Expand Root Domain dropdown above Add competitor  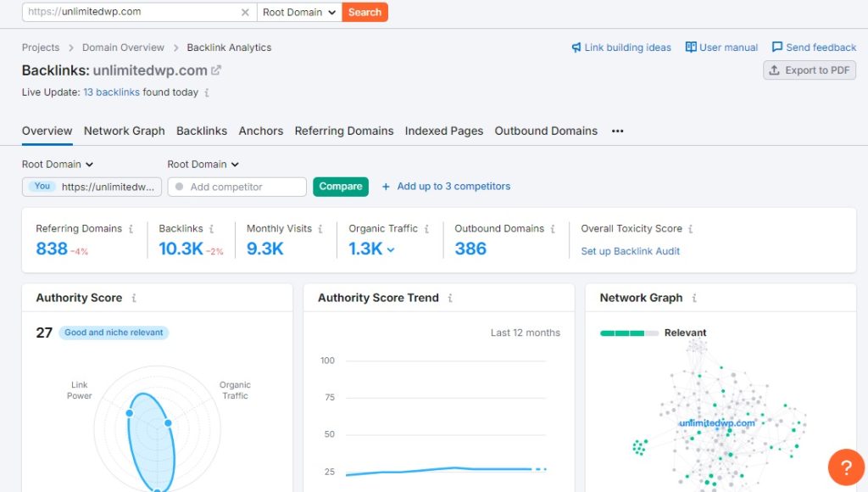point(203,165)
